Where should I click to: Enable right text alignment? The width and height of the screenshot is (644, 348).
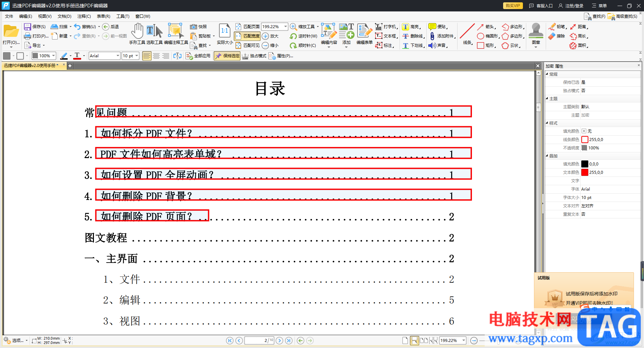[166, 56]
